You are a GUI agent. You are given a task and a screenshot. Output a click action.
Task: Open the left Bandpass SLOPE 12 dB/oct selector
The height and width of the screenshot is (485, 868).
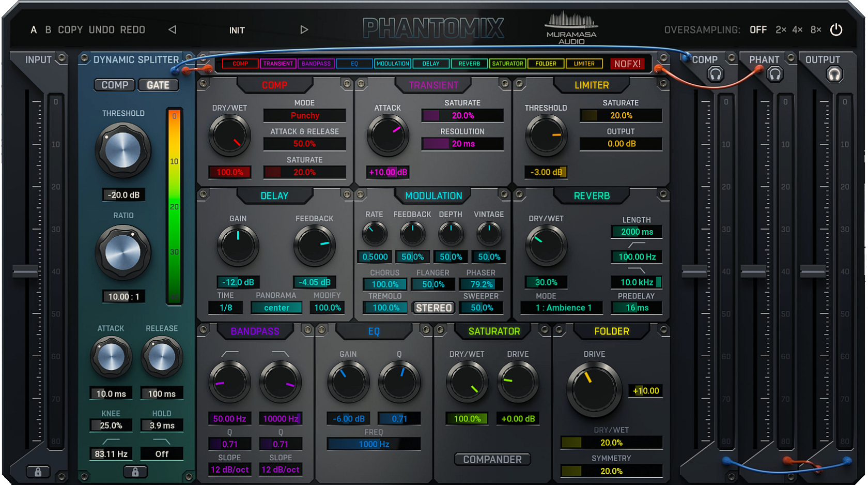(x=229, y=469)
